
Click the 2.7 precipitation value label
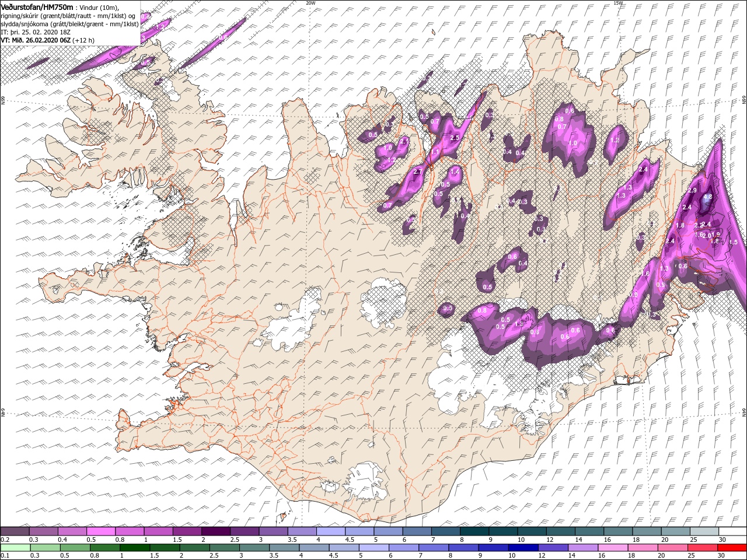[x=417, y=172]
